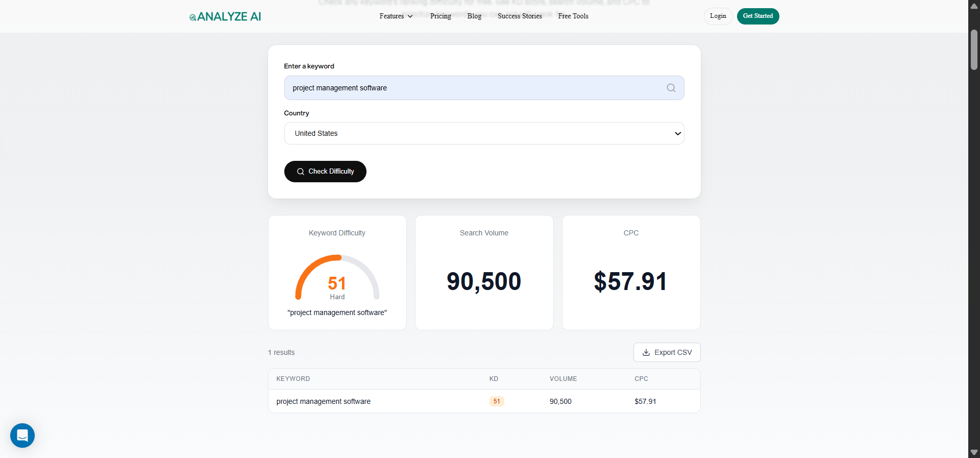This screenshot has height=458, width=980.
Task: Click the magnifier icon in keyword field
Action: coord(671,88)
